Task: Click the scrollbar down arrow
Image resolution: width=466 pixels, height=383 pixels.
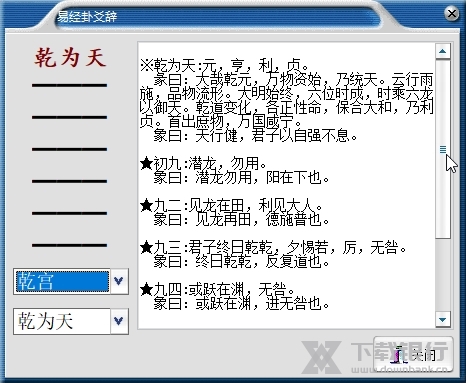Action: click(x=443, y=320)
